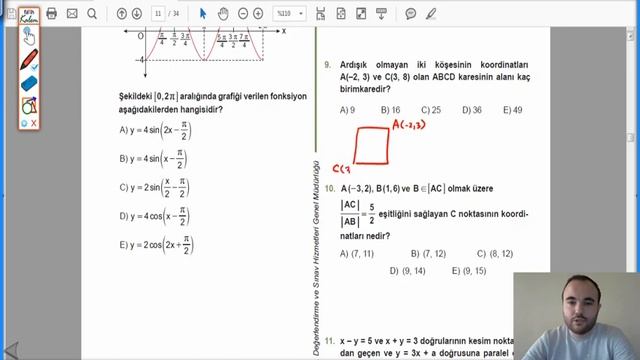Open the shapes tool in Fatih Kalem
The image size is (640, 360).
click(x=29, y=106)
